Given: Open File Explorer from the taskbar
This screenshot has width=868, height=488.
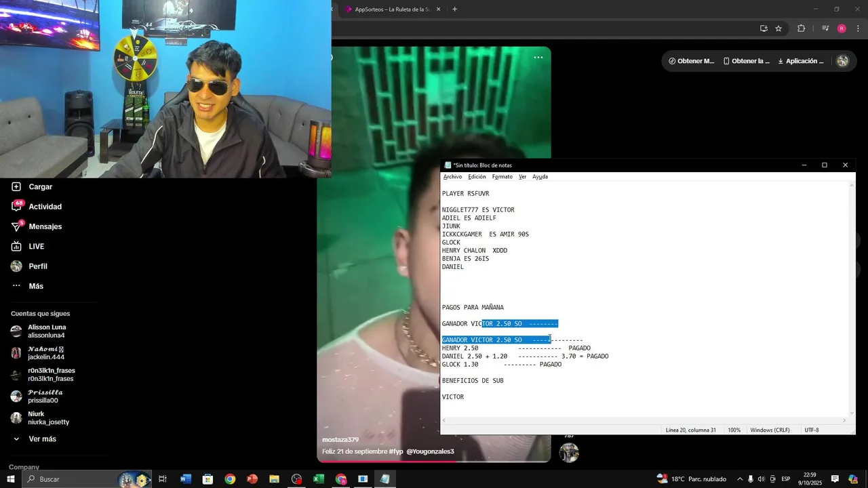Looking at the screenshot, I should (274, 479).
